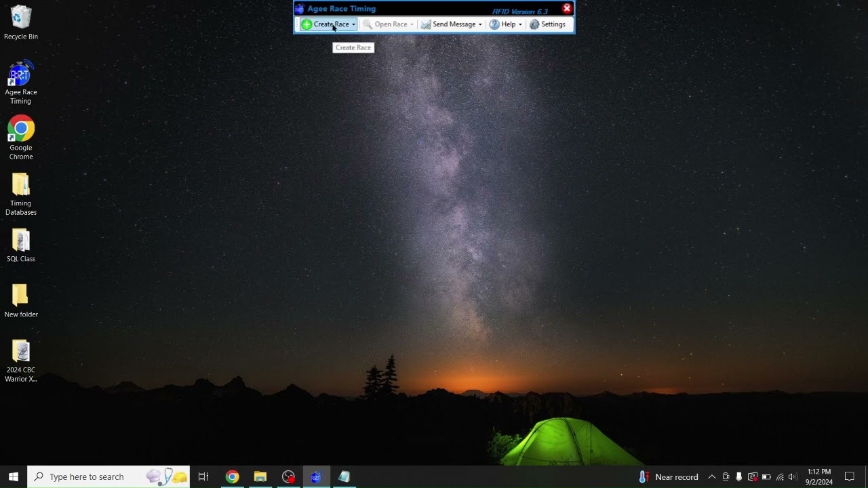Viewport: 868px width, 488px height.
Task: Open the volume speaker tray icon
Action: (x=793, y=476)
